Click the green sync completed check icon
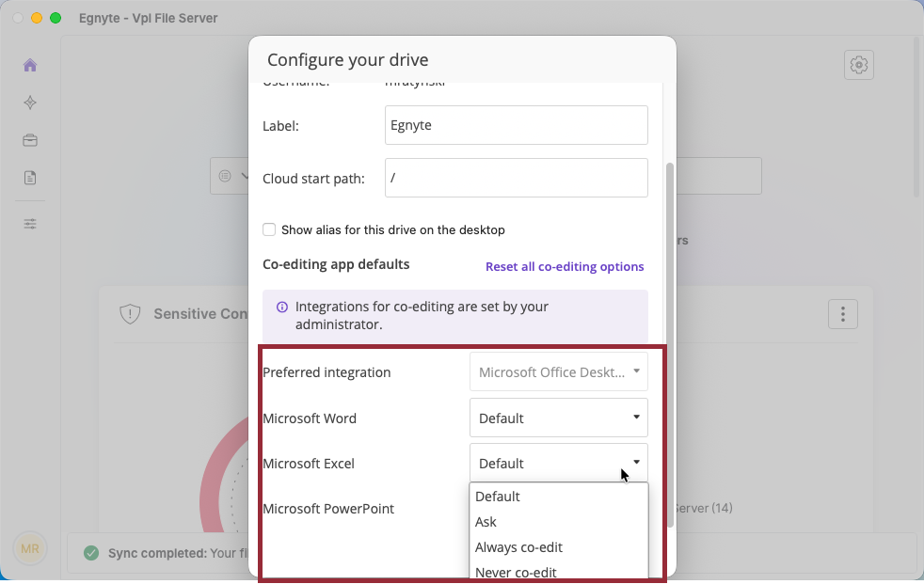924x584 pixels. click(90, 553)
